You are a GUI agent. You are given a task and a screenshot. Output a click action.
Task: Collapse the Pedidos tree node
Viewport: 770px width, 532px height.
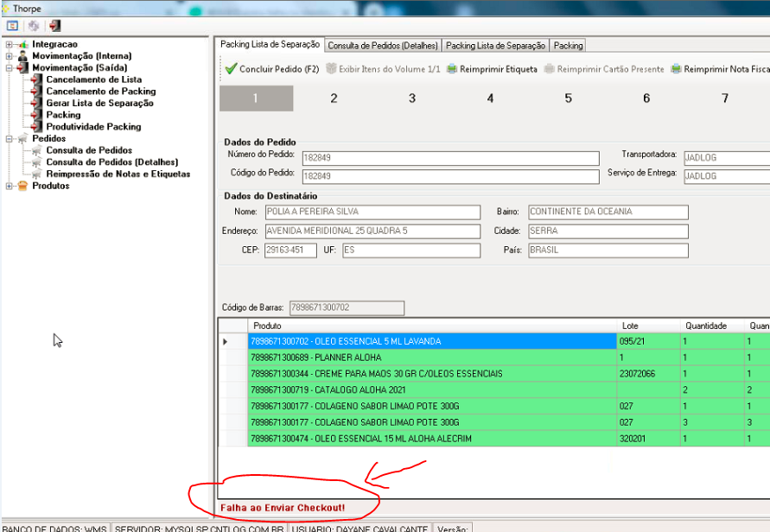click(9, 139)
